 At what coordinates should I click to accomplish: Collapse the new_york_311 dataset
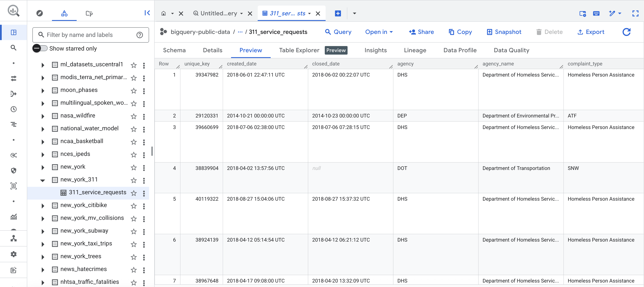point(43,180)
